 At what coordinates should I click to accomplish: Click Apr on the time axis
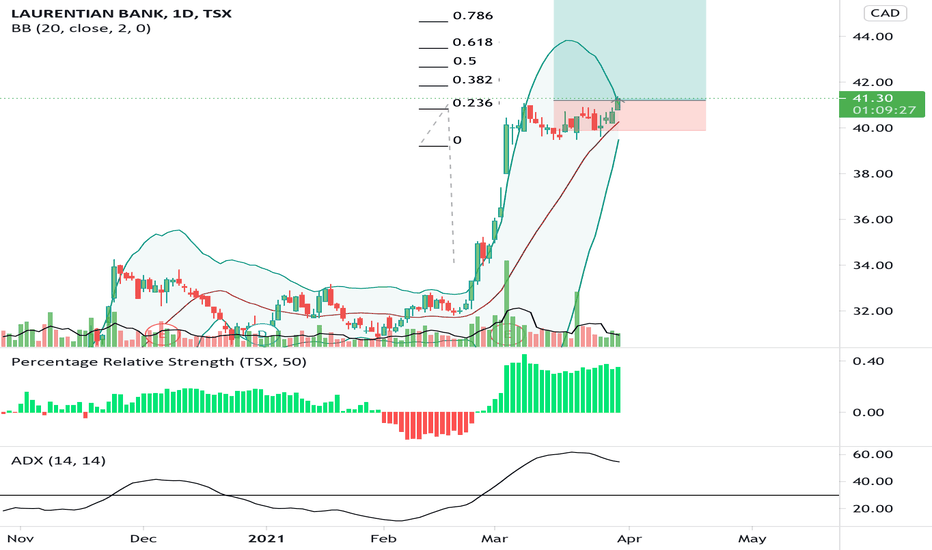point(629,539)
